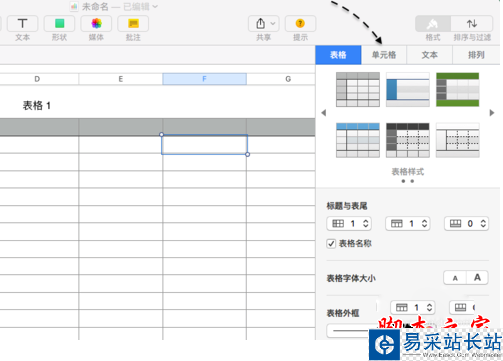Select the blue header column table style
Viewport: 503px width, 361px height.
[x=408, y=89]
